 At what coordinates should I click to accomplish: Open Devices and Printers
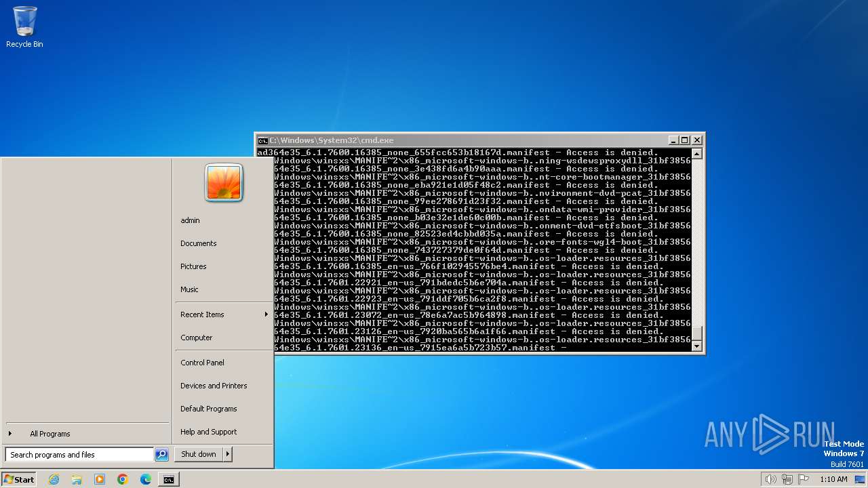tap(224, 386)
